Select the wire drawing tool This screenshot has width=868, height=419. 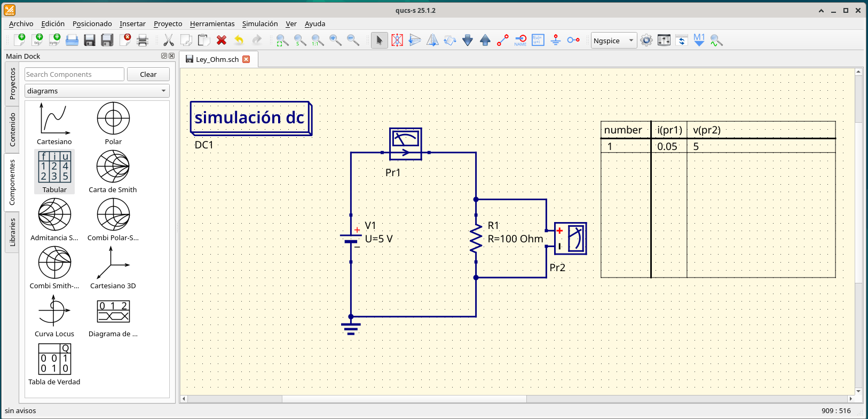503,40
